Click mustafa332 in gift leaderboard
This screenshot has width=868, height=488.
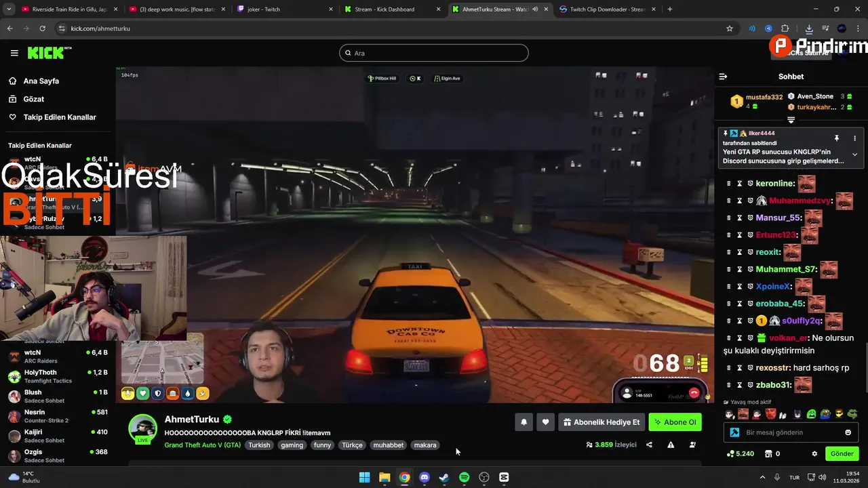click(764, 97)
